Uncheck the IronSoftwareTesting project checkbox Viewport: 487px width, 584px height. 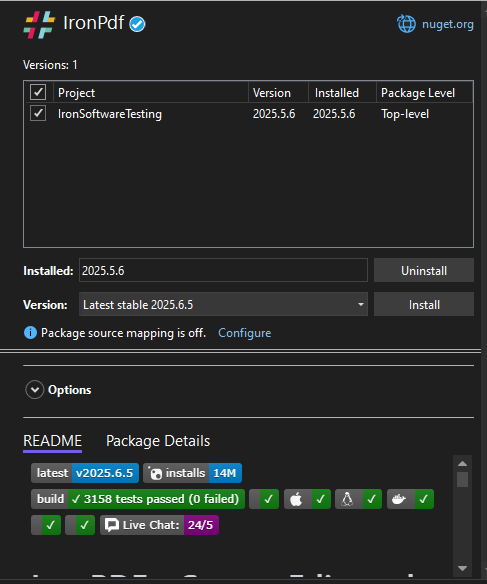pyautogui.click(x=38, y=113)
